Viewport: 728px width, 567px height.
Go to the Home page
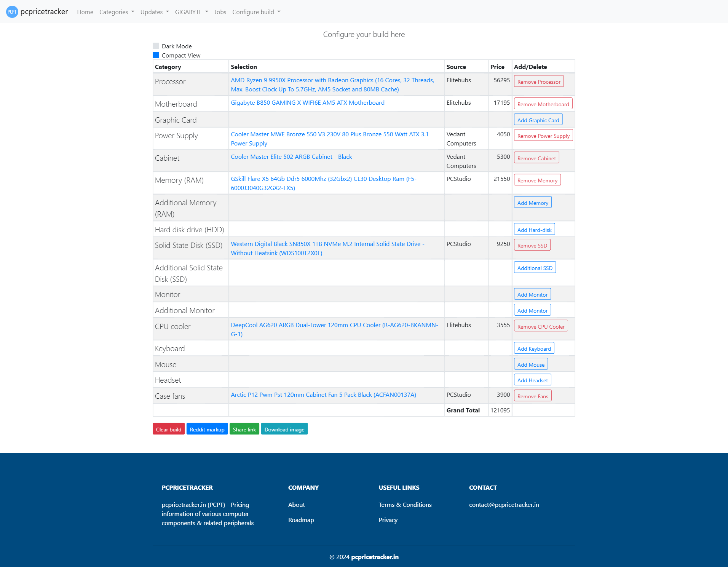[85, 12]
